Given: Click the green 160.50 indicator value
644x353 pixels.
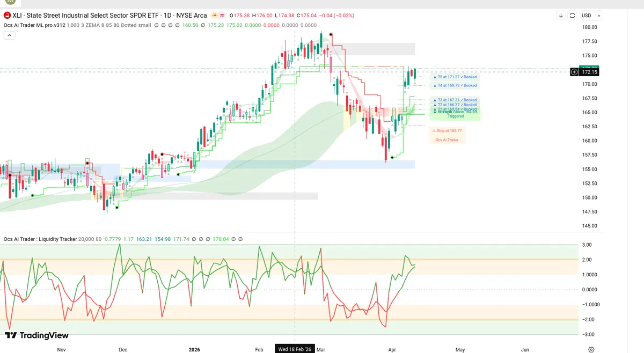Looking at the screenshot, I should tap(190, 25).
